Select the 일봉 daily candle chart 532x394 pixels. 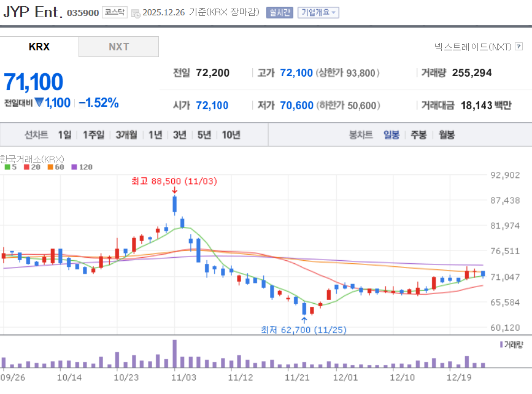coord(391,135)
